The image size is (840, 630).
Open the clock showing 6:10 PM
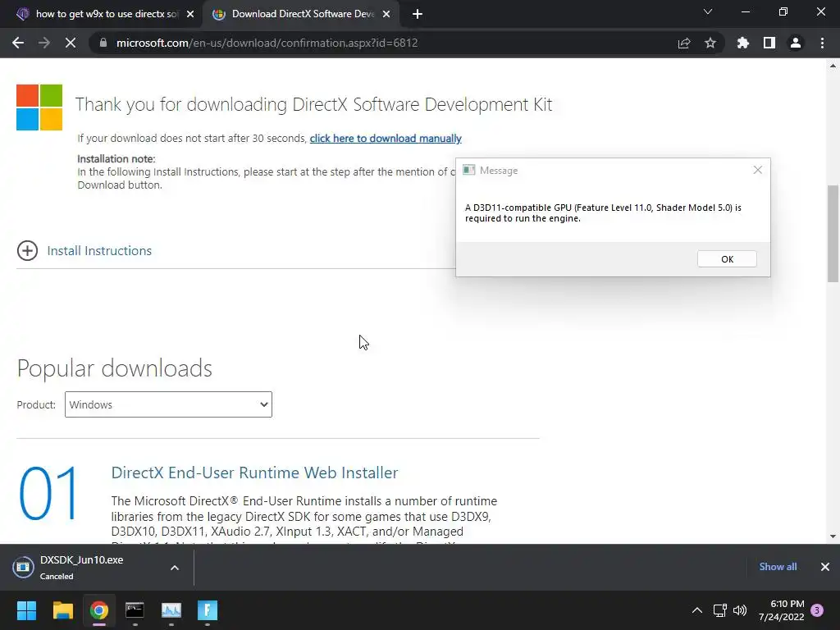click(782, 610)
